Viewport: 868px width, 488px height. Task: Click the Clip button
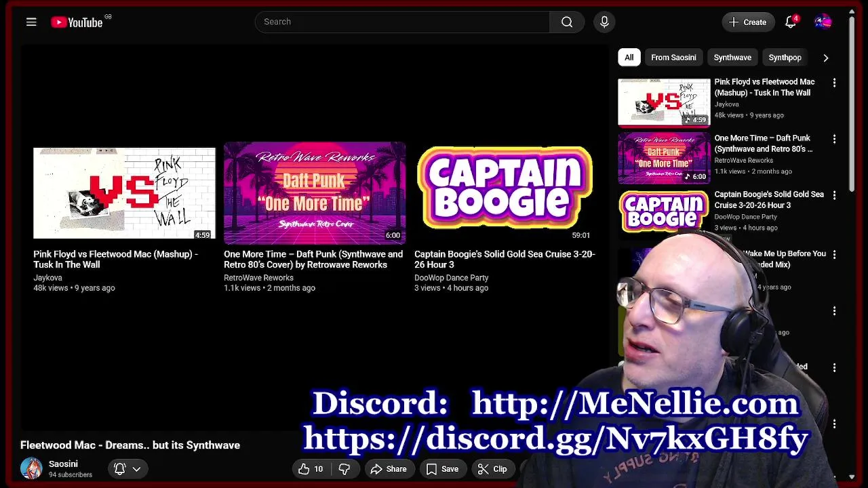[492, 469]
